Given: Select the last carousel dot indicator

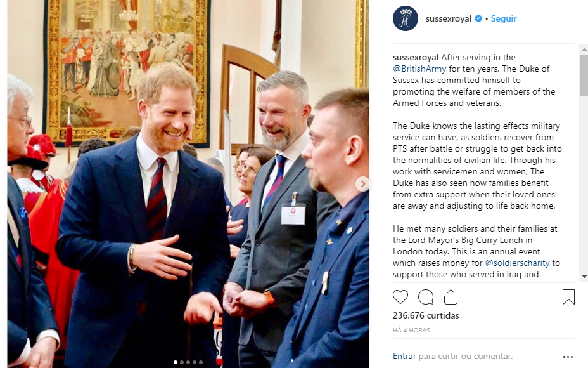Looking at the screenshot, I should click(201, 362).
